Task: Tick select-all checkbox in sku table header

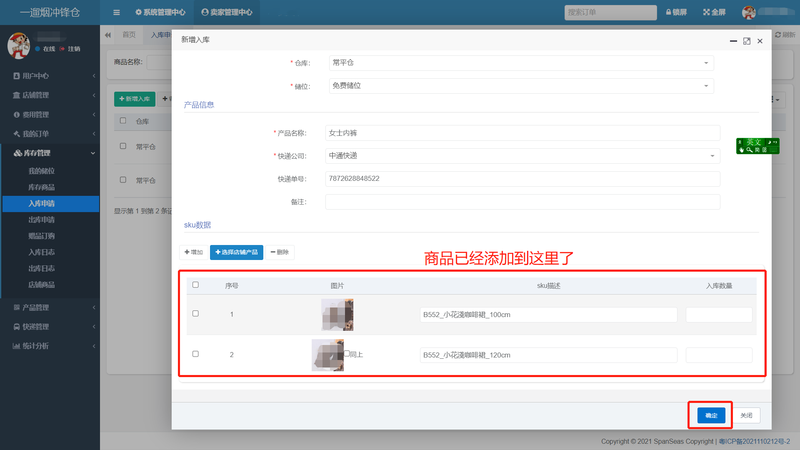Action: (195, 285)
